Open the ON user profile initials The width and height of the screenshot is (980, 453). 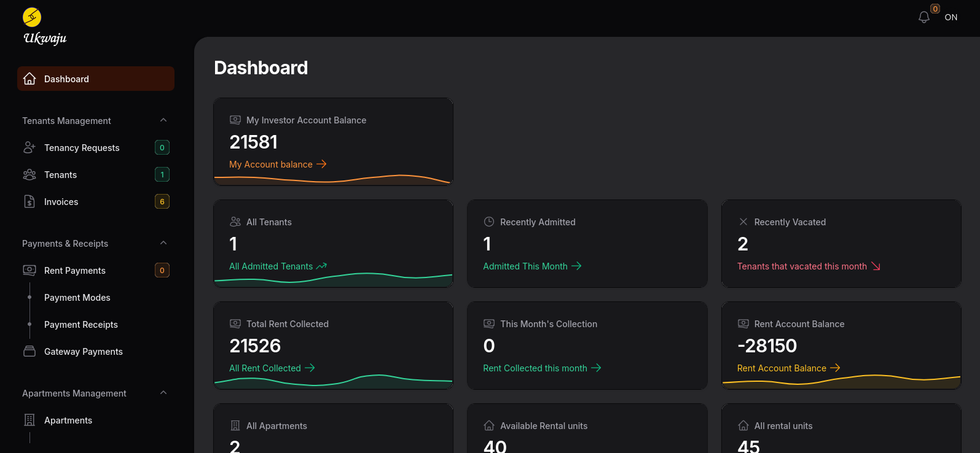coord(951,17)
